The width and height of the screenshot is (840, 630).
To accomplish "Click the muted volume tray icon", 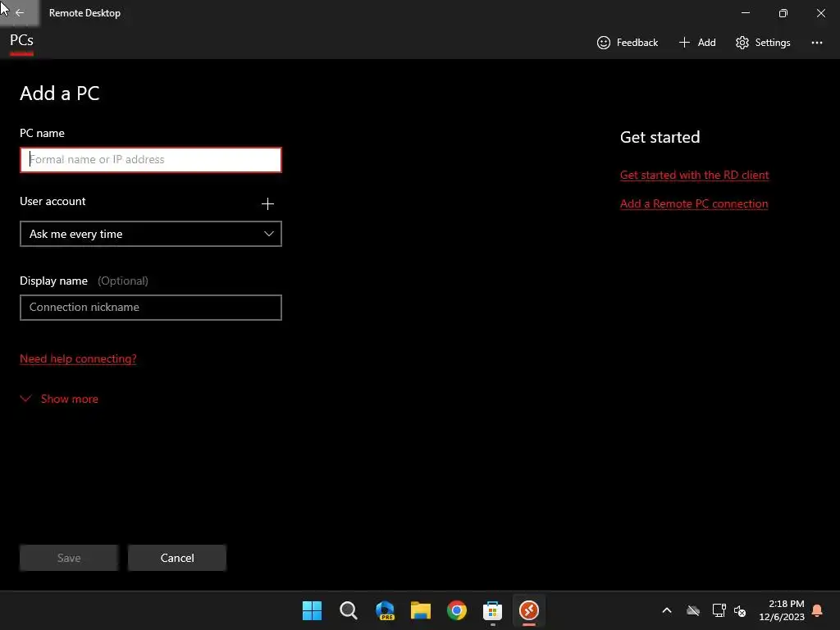I will [740, 610].
